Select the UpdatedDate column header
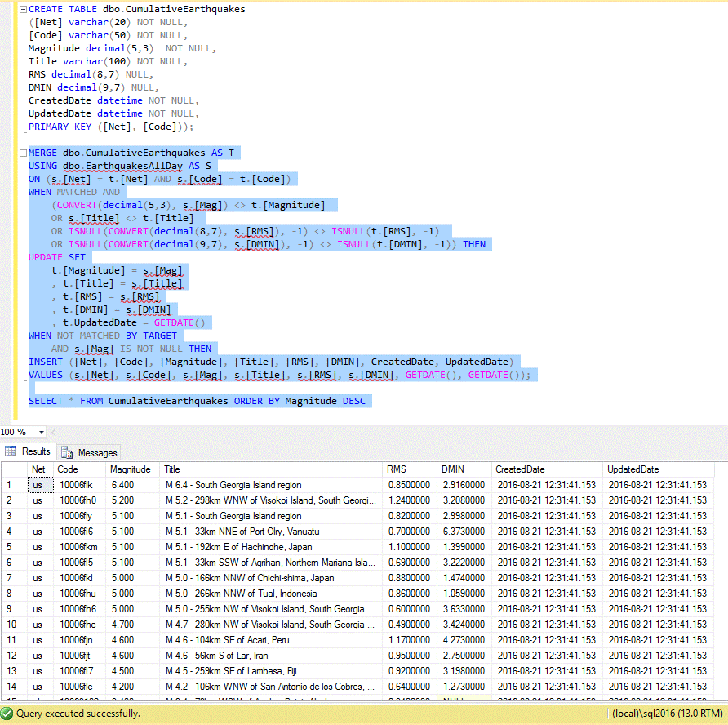Screen dimensions: 728x725 click(x=659, y=469)
